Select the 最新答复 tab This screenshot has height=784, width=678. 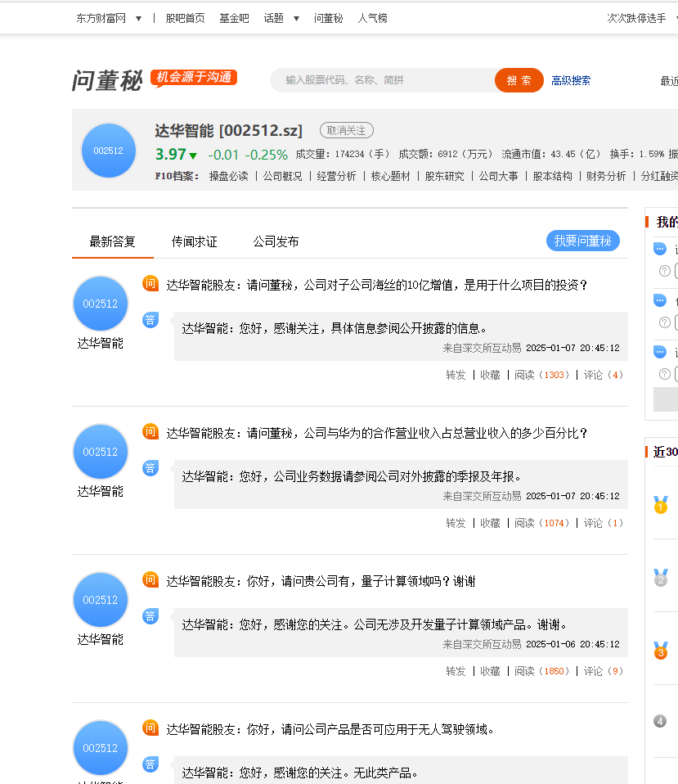pyautogui.click(x=112, y=242)
